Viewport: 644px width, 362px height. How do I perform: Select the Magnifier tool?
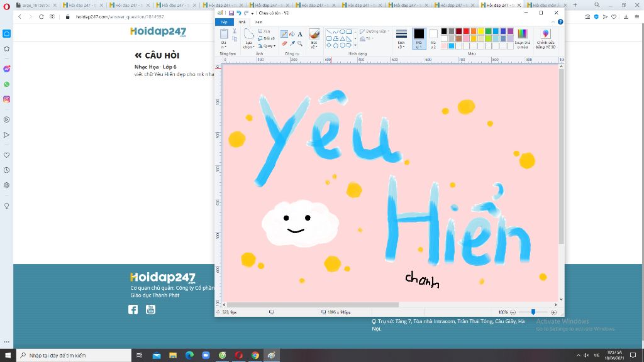point(300,43)
